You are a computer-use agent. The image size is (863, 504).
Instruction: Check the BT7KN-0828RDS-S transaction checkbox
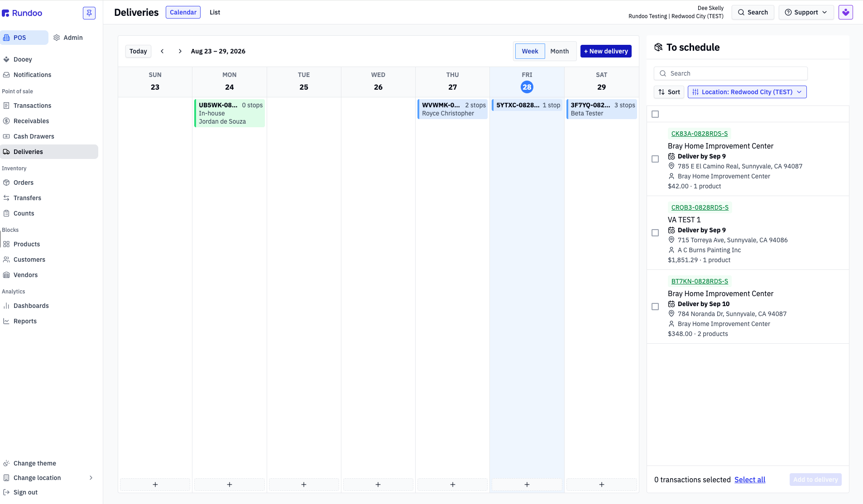pos(655,307)
